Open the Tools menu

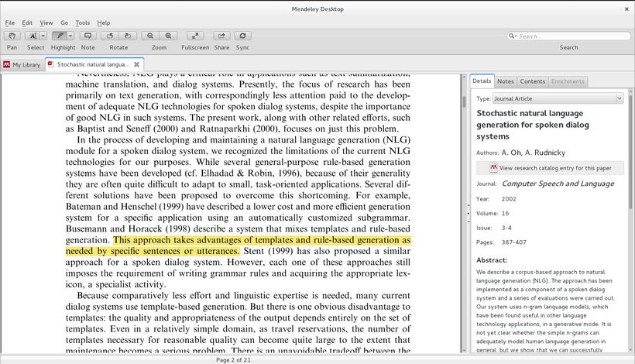click(x=82, y=23)
